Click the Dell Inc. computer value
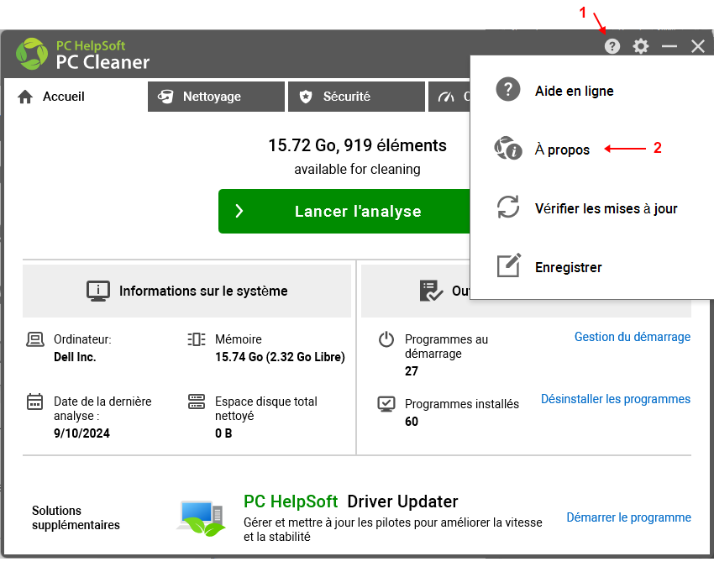Image resolution: width=714 pixels, height=588 pixels. pyautogui.click(x=75, y=357)
